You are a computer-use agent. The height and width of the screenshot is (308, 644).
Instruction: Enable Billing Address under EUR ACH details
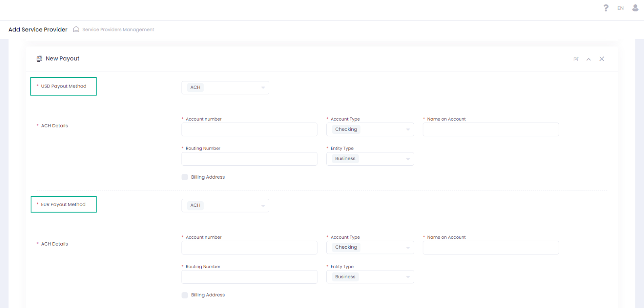coord(185,295)
